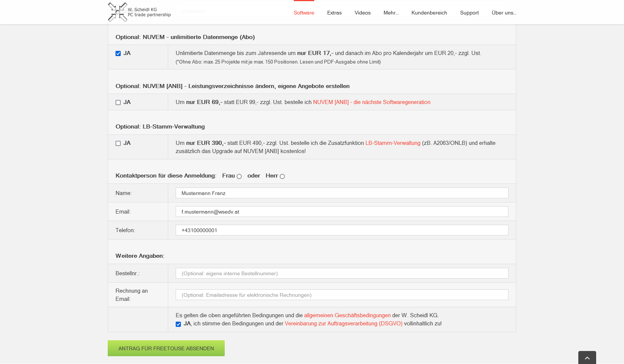
Task: Open the W. Scheidl KG logo homepage
Action: pyautogui.click(x=139, y=12)
